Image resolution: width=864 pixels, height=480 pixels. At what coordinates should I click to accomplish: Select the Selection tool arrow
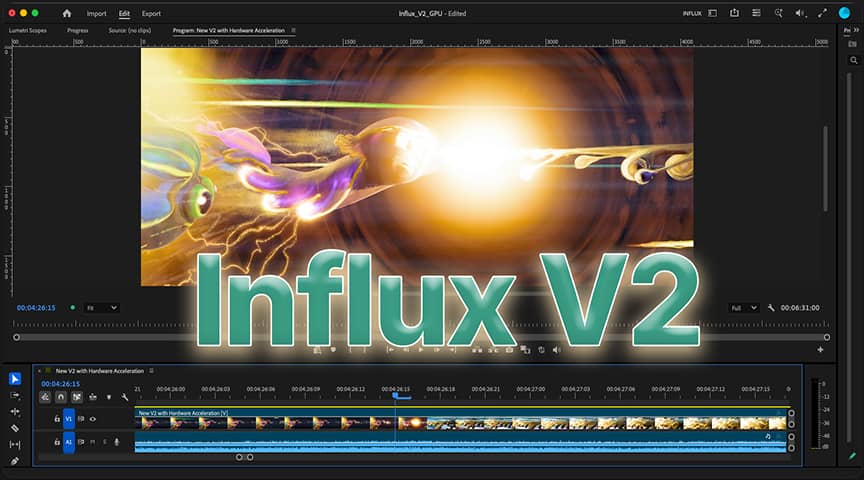(x=15, y=379)
